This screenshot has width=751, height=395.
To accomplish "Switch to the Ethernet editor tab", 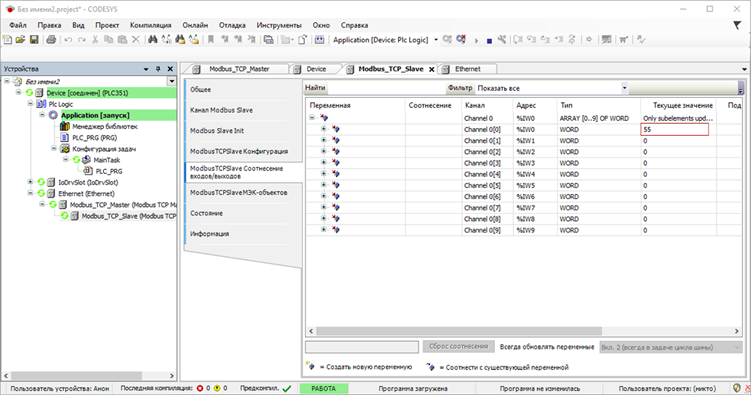I will 467,69.
